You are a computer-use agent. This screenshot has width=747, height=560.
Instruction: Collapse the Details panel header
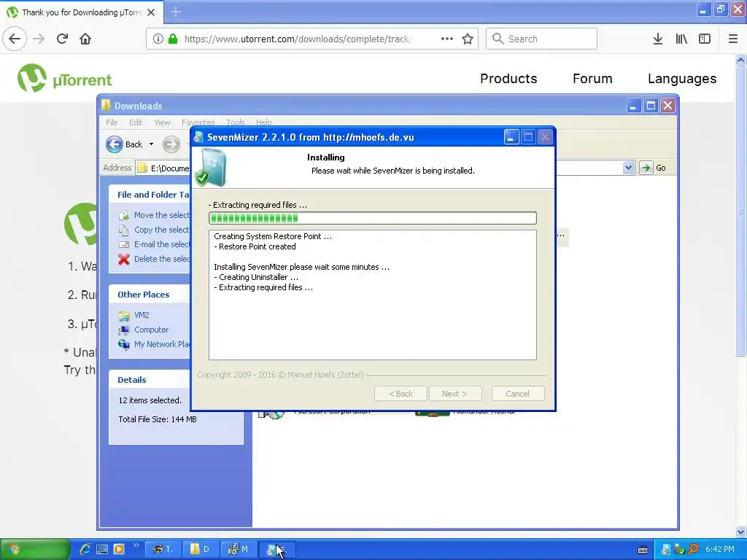coord(149,380)
